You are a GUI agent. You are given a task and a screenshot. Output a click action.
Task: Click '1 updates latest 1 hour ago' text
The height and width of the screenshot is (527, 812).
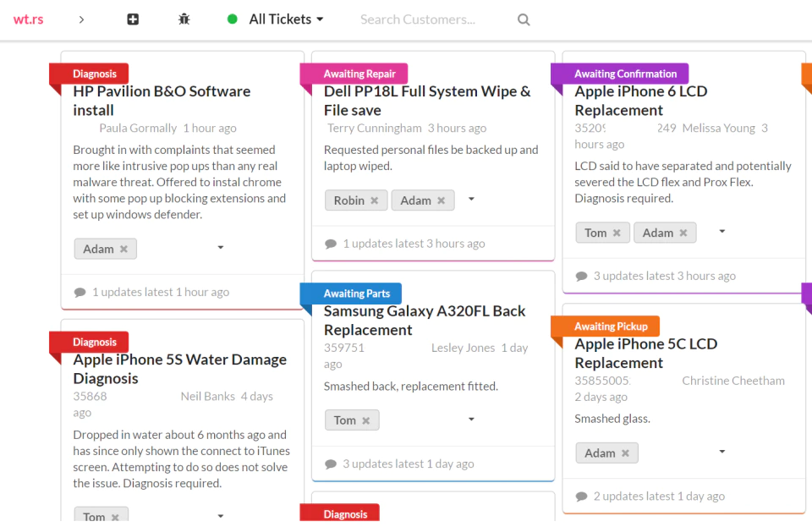point(161,292)
